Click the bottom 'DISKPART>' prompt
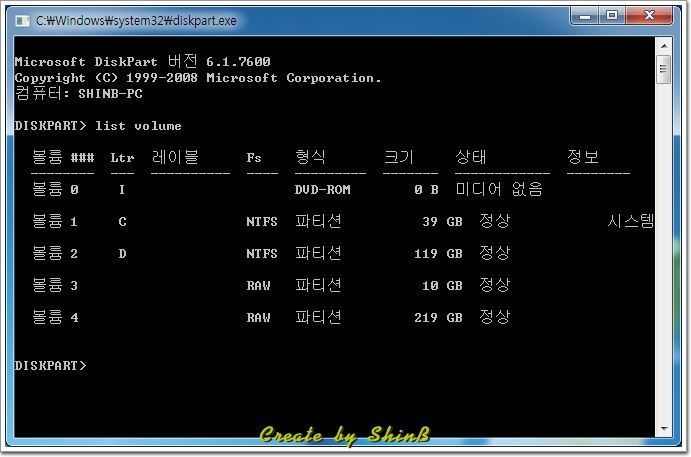 [50, 366]
